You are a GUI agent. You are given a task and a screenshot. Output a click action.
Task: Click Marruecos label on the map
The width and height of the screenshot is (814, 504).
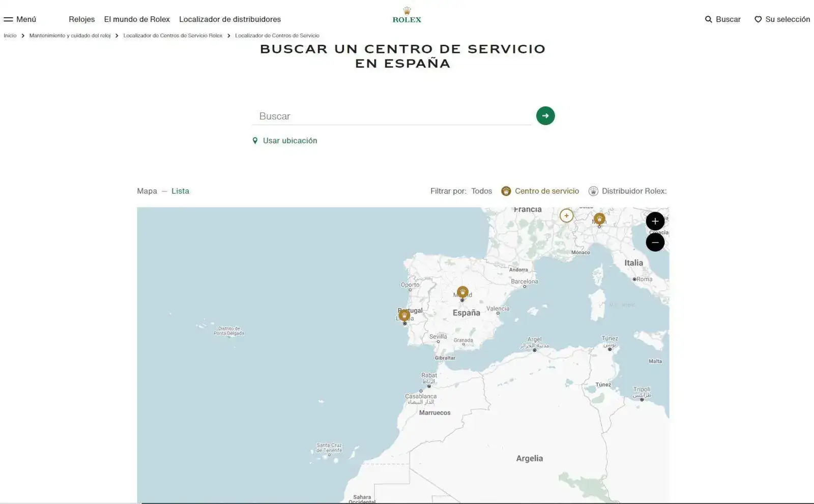point(435,413)
